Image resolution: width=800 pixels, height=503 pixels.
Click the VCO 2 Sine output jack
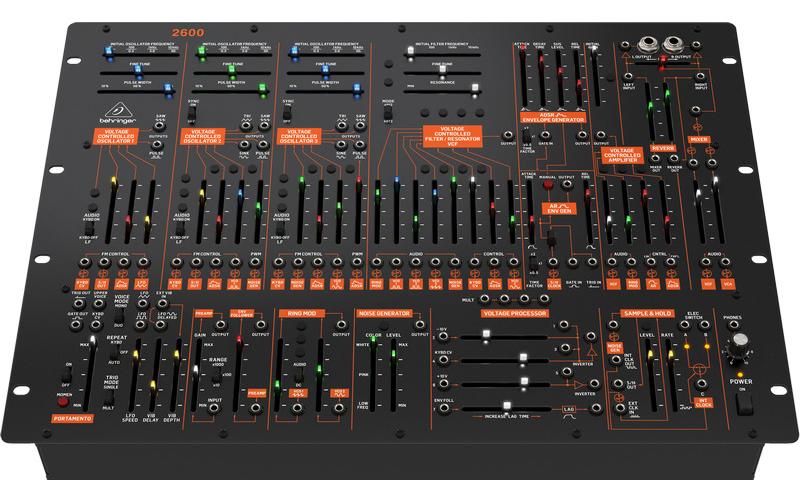tap(244, 145)
